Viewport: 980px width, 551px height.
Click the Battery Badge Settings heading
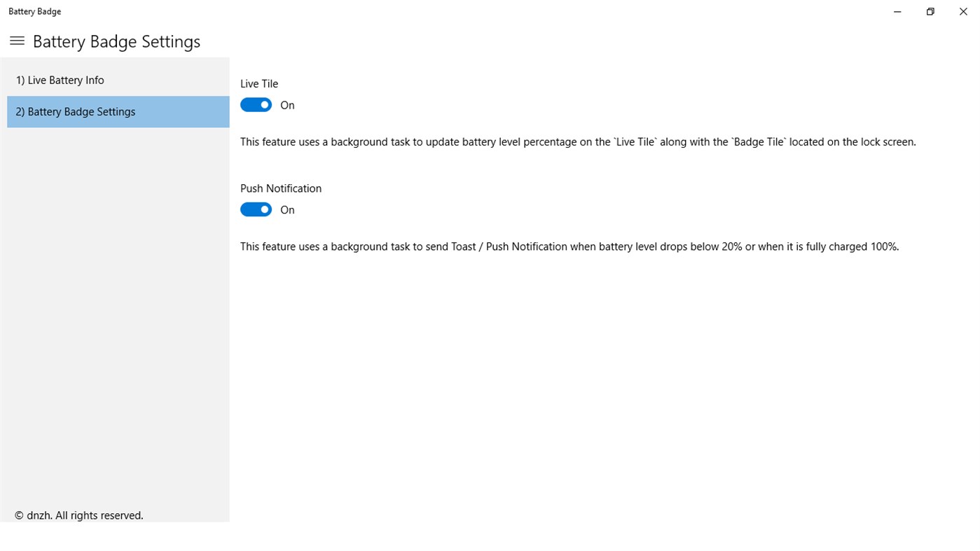[116, 41]
